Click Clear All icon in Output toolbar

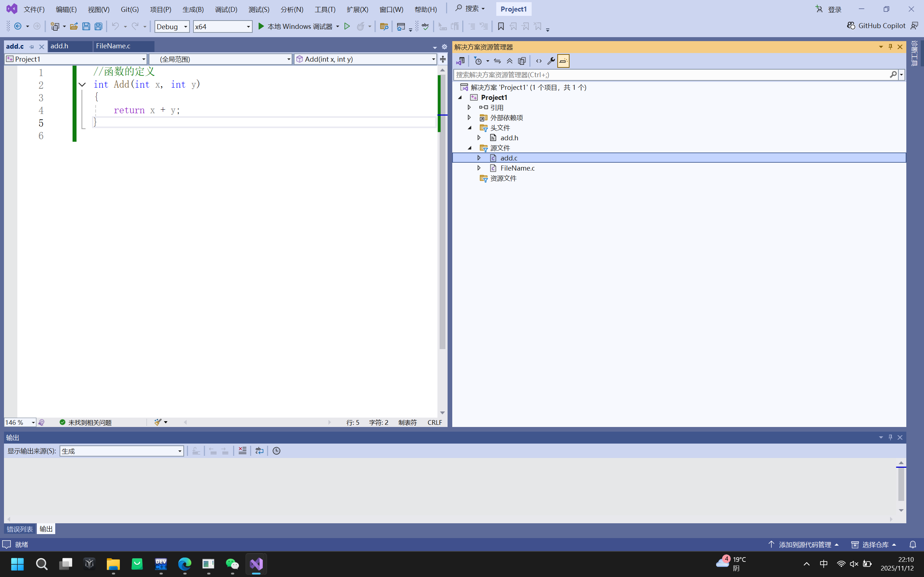coord(242,451)
